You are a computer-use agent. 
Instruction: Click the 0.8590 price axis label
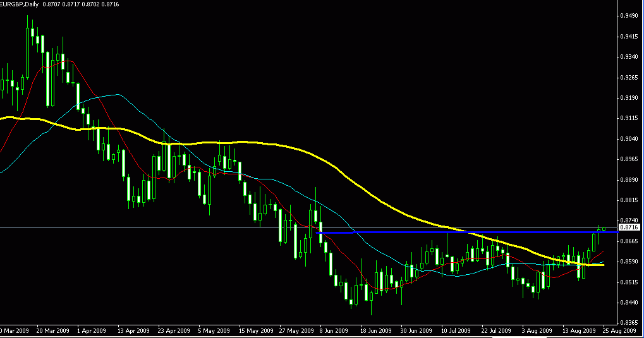click(629, 261)
